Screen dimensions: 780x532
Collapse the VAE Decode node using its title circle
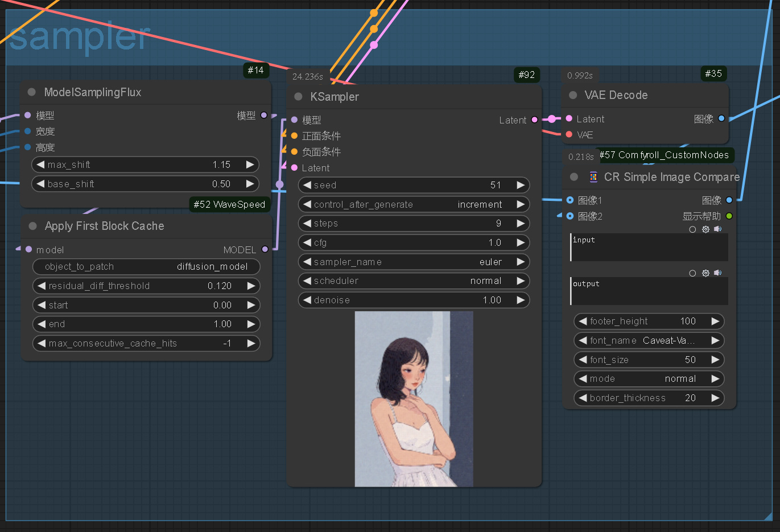573,95
